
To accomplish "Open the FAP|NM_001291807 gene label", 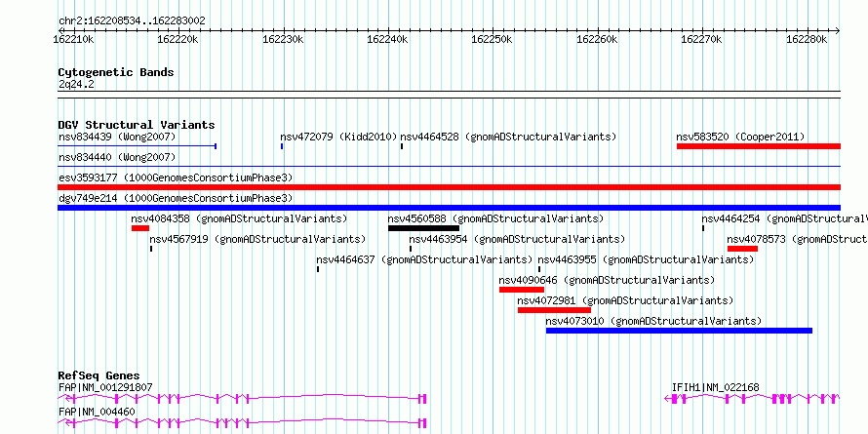I will pyautogui.click(x=105, y=387).
